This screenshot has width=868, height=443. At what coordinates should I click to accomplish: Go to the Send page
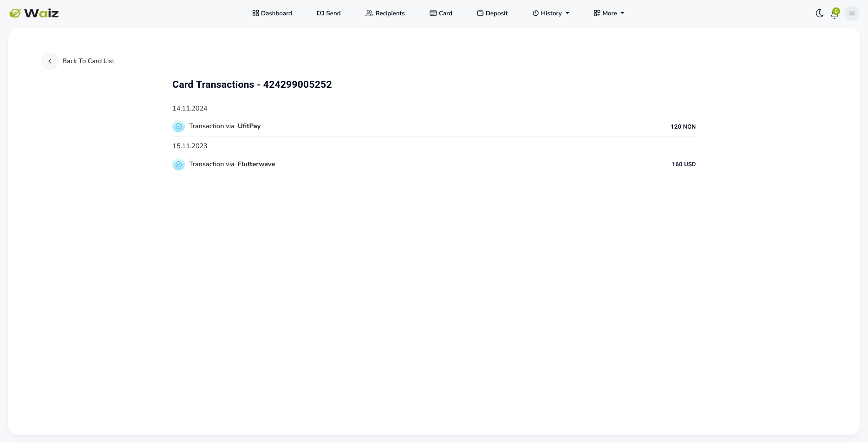[329, 13]
